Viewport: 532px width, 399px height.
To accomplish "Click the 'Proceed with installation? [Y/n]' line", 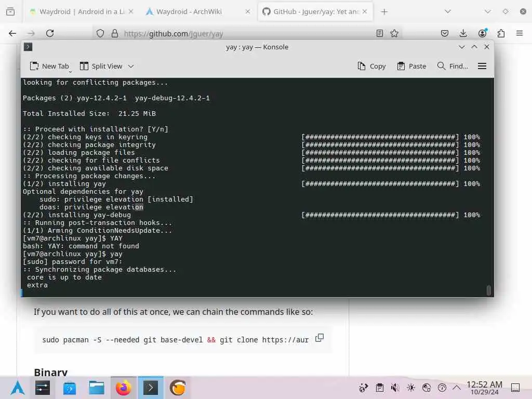I will tap(96, 129).
